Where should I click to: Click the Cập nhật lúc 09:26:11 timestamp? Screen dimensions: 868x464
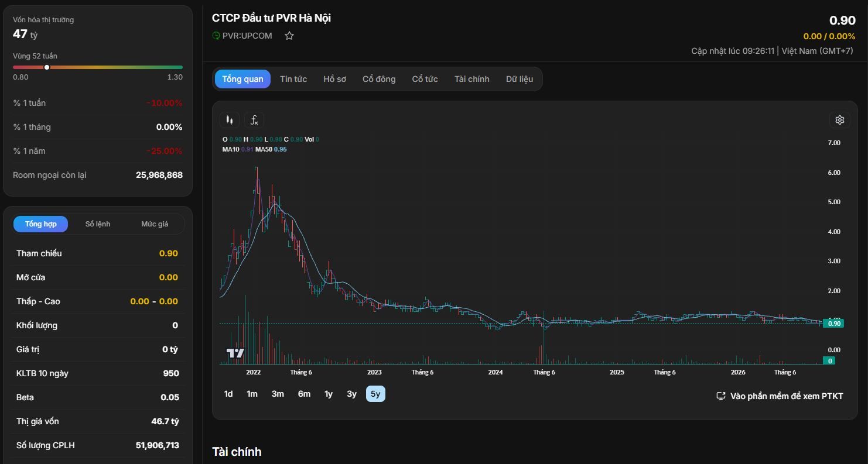pyautogui.click(x=733, y=51)
